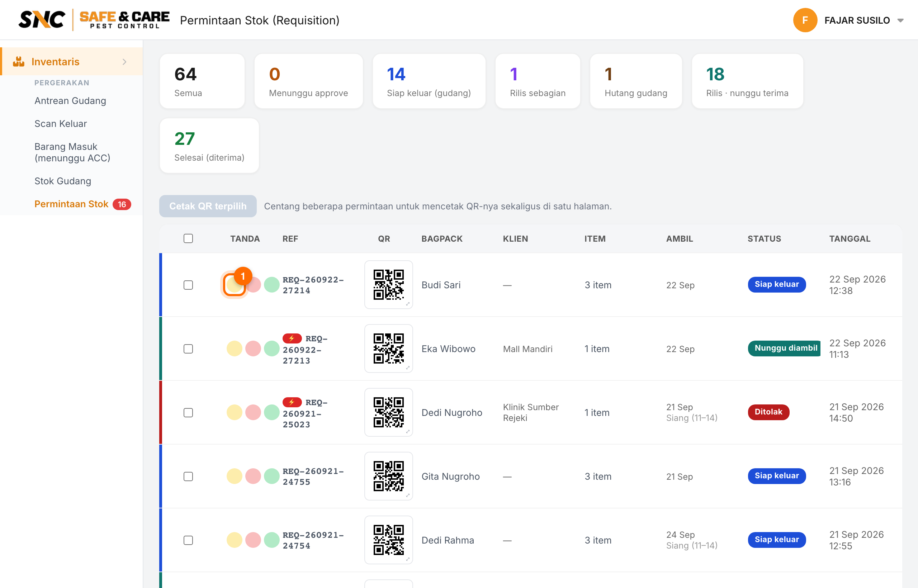Click Siap keluar status on Dedi Rahma row
The width and height of the screenshot is (918, 588).
tap(777, 540)
